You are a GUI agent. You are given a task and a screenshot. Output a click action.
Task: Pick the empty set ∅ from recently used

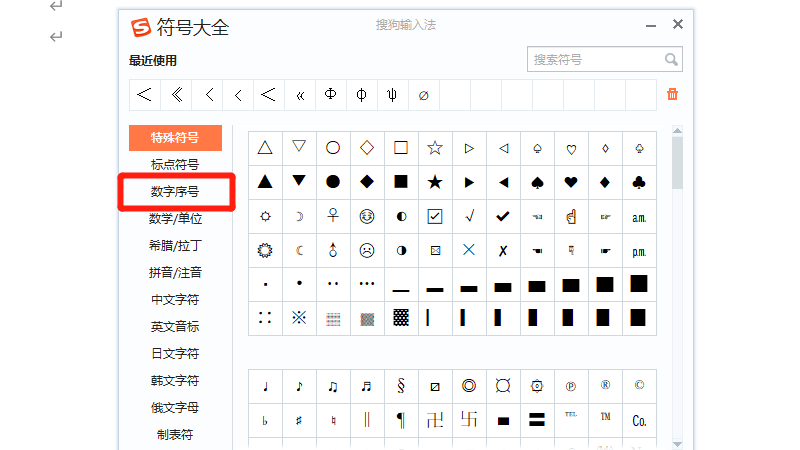pos(423,95)
